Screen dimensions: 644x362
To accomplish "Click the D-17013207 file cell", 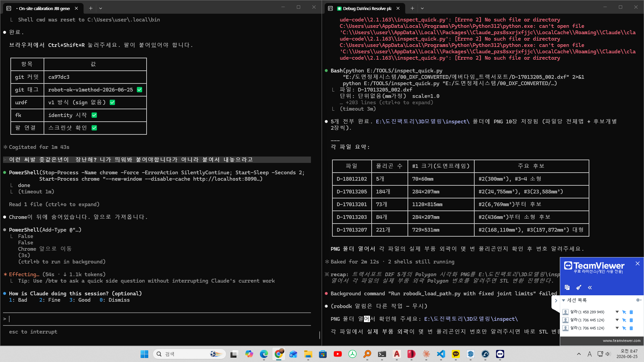I will 352,230.
